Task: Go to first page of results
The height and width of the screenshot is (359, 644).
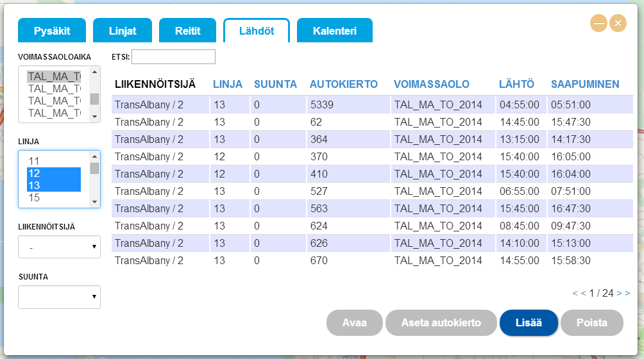Action: 575,293
